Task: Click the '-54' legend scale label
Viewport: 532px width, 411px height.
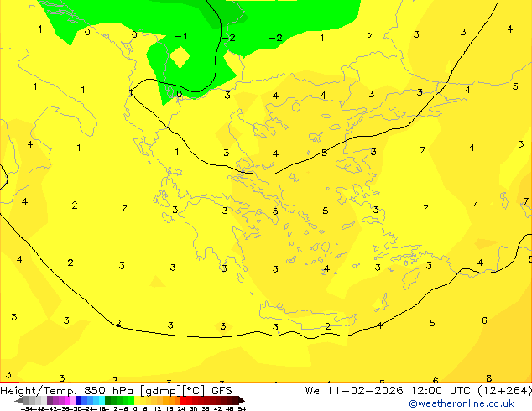Action: [x=26, y=408]
